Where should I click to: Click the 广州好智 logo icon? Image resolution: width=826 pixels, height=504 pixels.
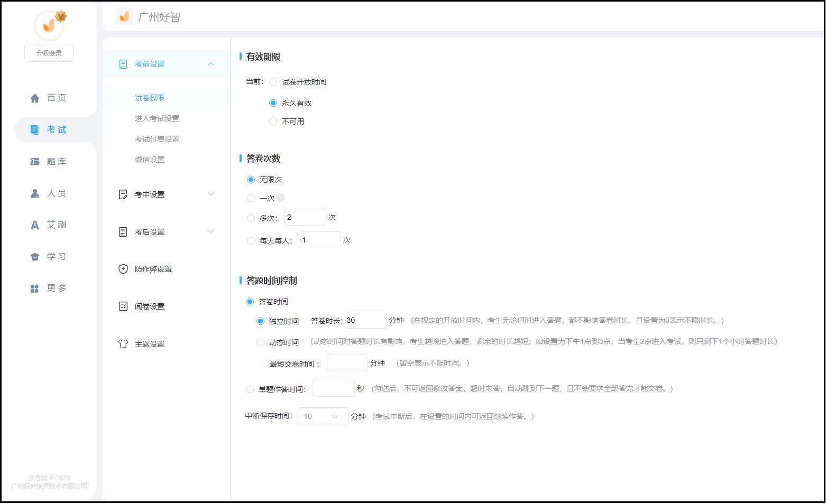[x=123, y=16]
